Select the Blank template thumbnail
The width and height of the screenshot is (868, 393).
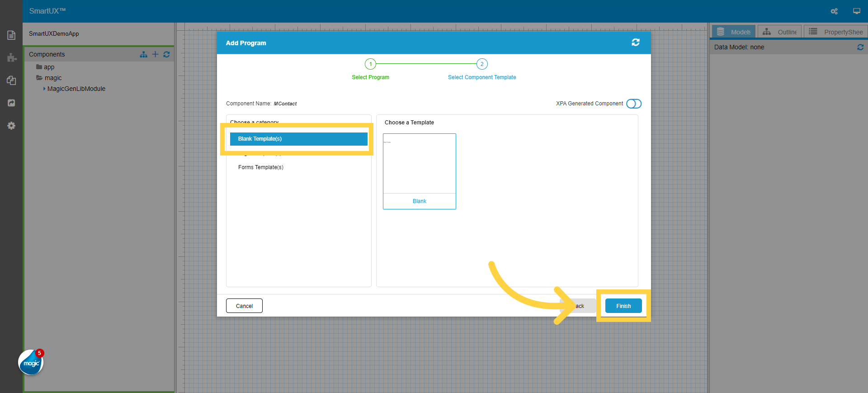420,171
